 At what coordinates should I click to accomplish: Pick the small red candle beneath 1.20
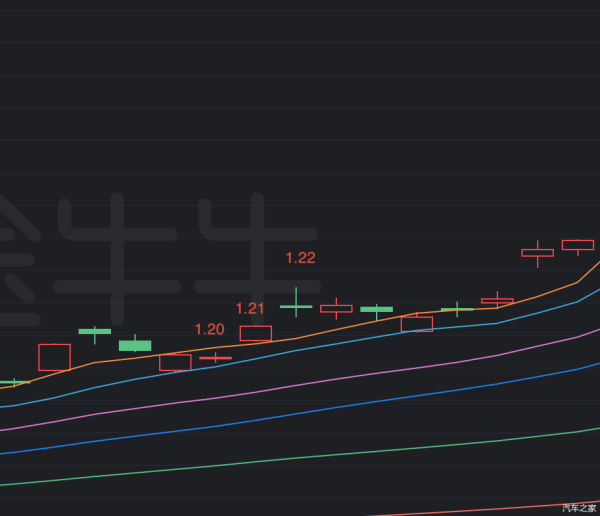pos(215,357)
